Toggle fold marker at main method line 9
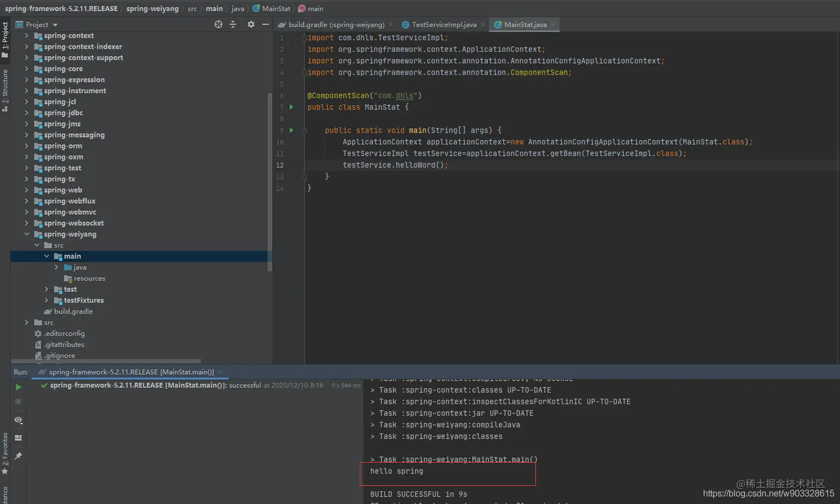Viewport: 840px width, 504px height. tap(304, 130)
